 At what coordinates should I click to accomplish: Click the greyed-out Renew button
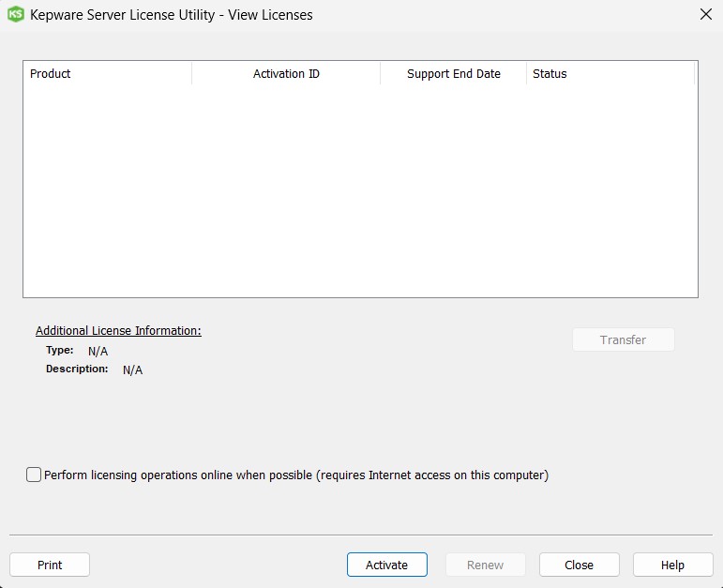click(x=485, y=565)
